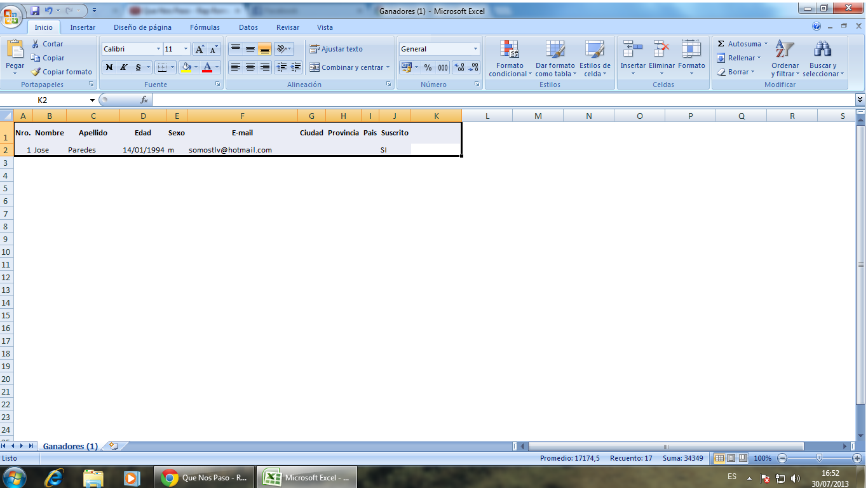The height and width of the screenshot is (488, 868).
Task: Click Windows Start button
Action: pyautogui.click(x=15, y=477)
